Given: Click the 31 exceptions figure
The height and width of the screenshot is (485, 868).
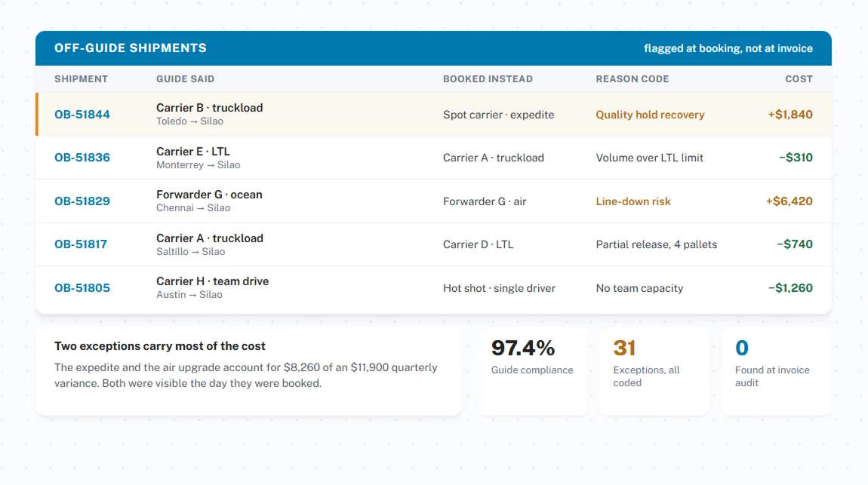Looking at the screenshot, I should pyautogui.click(x=624, y=348).
